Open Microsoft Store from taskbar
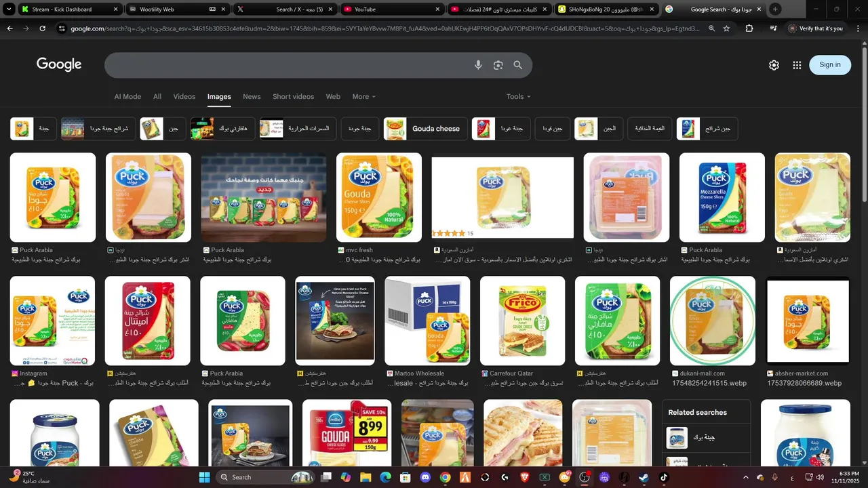Viewport: 868px width, 488px height. [x=405, y=477]
